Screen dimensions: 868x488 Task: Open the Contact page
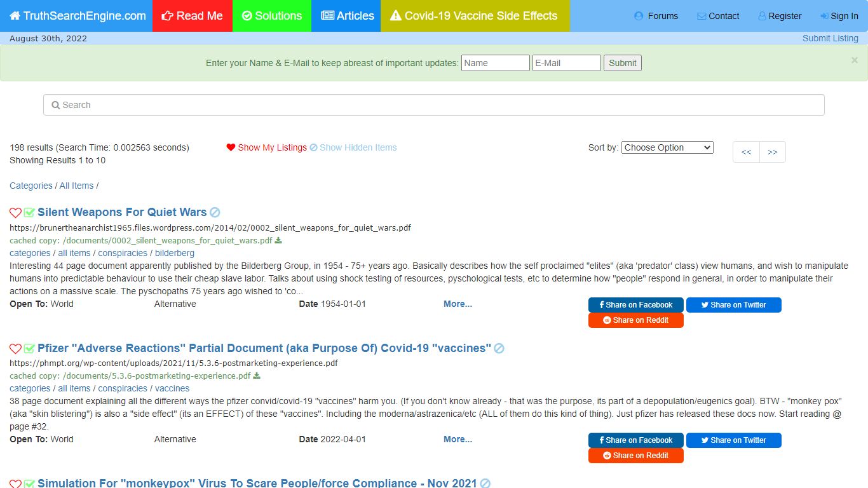[718, 16]
